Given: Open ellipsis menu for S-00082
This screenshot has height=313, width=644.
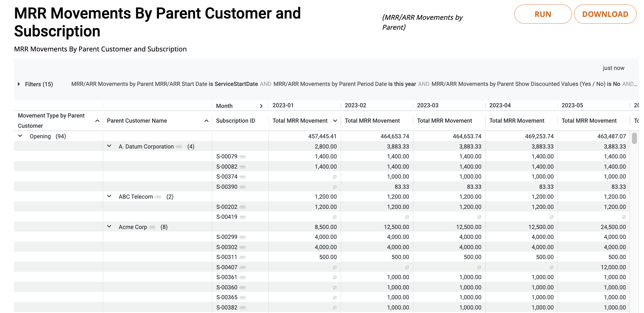Looking at the screenshot, I should [x=243, y=167].
